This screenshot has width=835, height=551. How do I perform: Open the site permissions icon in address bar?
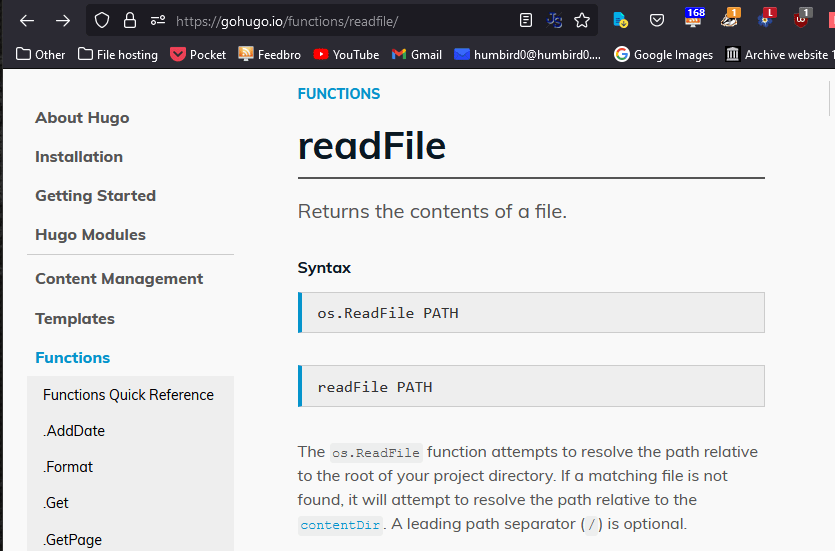[x=157, y=20]
